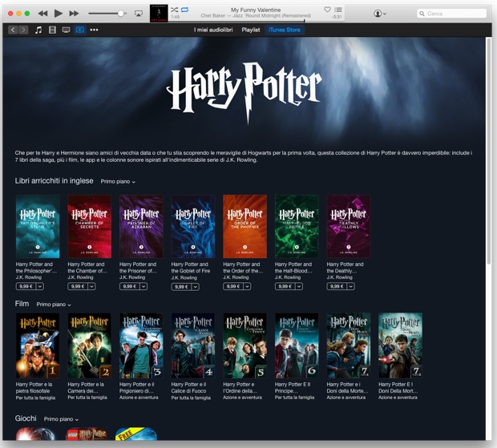Open the AirPlay output icon
This screenshot has width=497, height=448.
(139, 14)
